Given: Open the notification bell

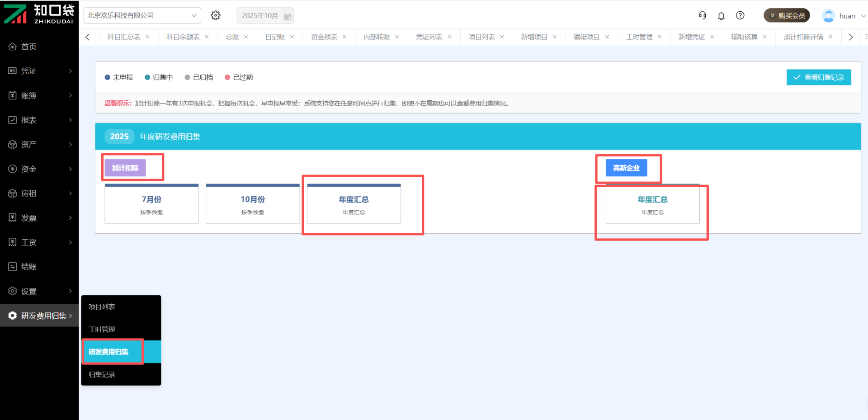Looking at the screenshot, I should tap(721, 16).
